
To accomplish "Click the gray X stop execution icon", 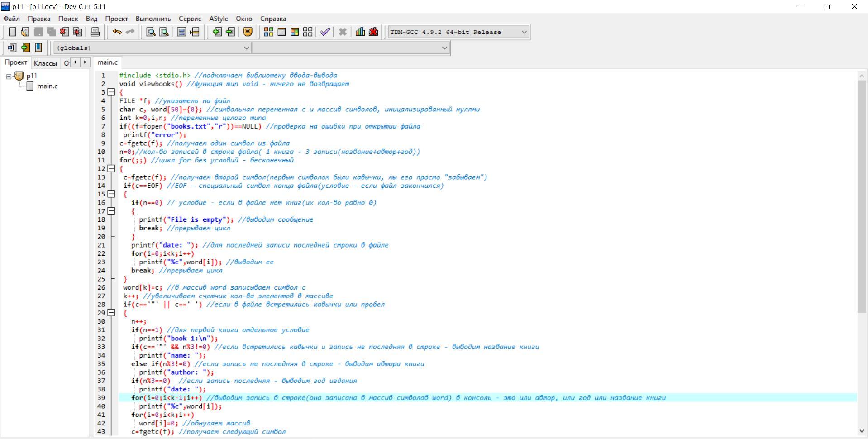I will click(x=343, y=32).
